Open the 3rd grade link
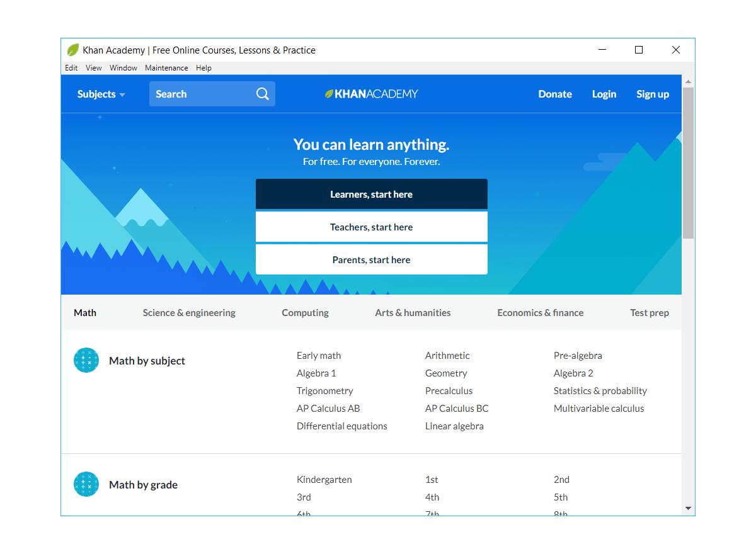756x554 pixels. [304, 497]
